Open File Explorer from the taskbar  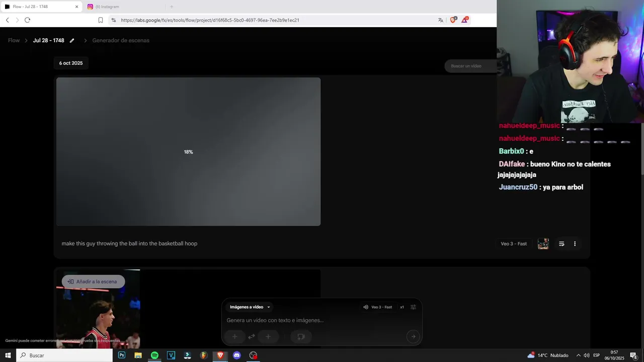point(138,355)
